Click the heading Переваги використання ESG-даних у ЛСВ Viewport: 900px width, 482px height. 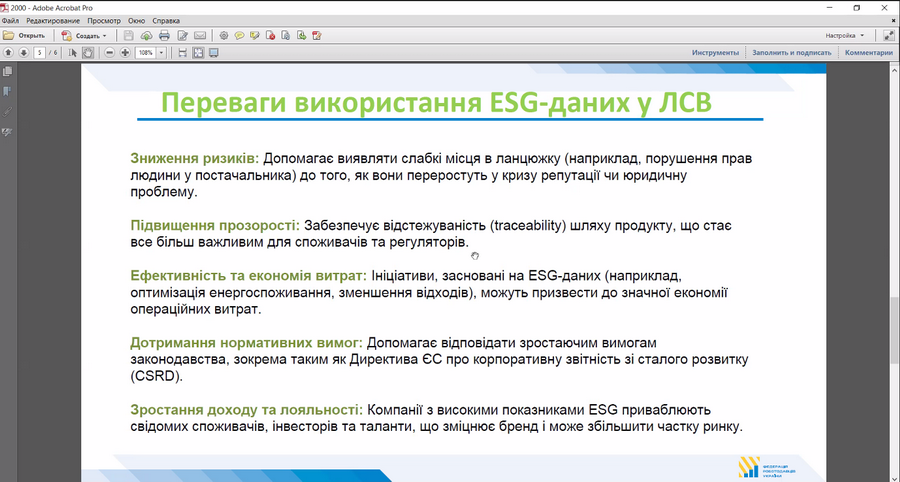pos(436,102)
